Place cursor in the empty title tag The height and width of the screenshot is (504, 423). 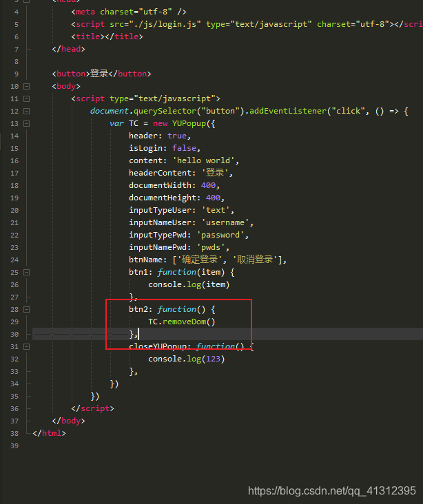click(105, 36)
